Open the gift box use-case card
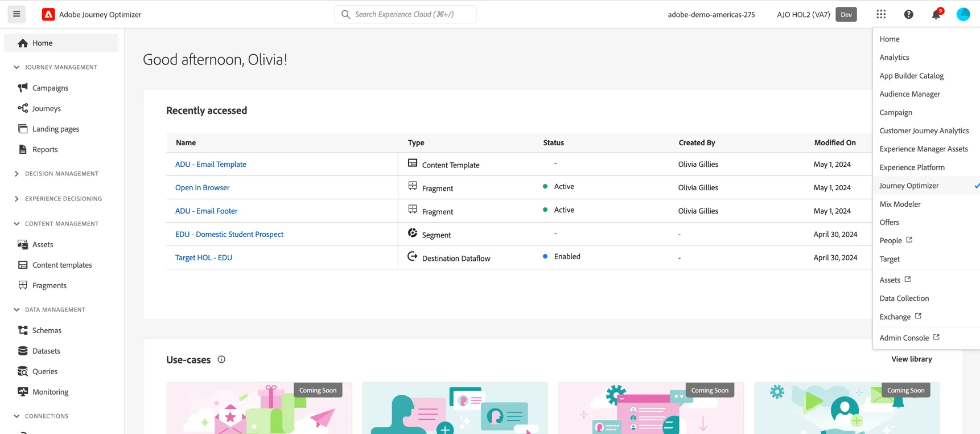Image resolution: width=980 pixels, height=434 pixels. click(259, 408)
